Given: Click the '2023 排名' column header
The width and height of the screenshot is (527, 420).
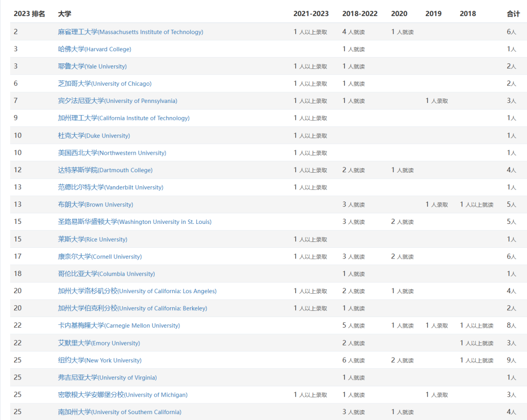Looking at the screenshot, I should (29, 14).
